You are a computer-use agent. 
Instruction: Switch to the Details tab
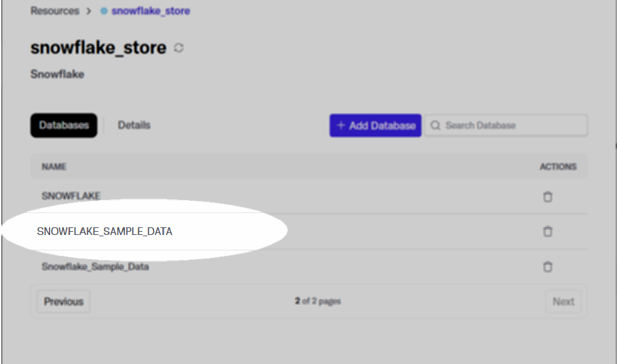(x=134, y=125)
